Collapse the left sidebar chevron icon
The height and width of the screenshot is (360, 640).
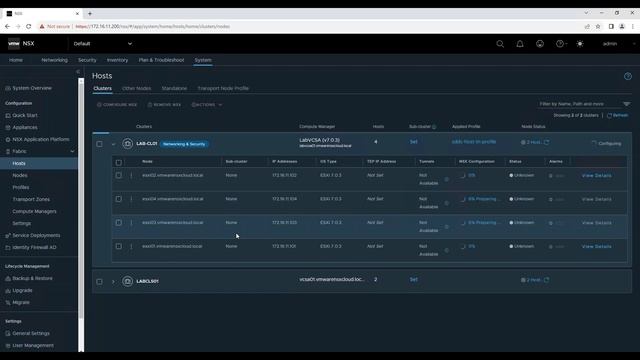point(78,71)
